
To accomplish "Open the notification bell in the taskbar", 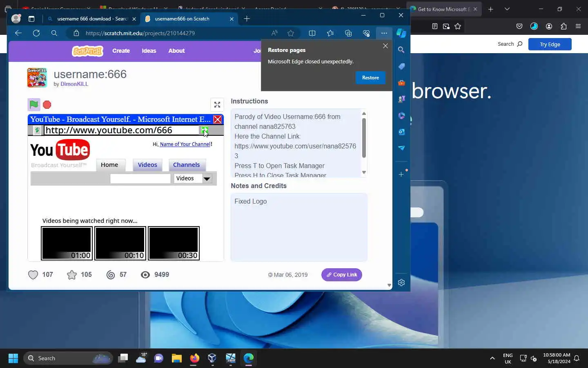I will click(x=577, y=358).
